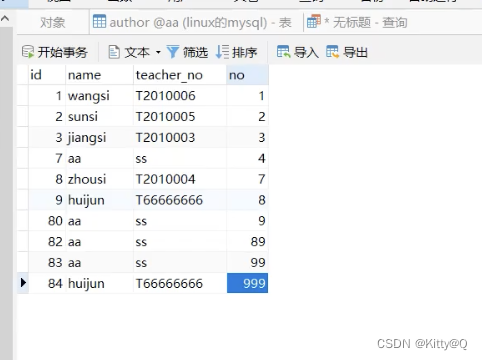The width and height of the screenshot is (482, 360).
Task: Click the Export (导出) icon
Action: 332,52
